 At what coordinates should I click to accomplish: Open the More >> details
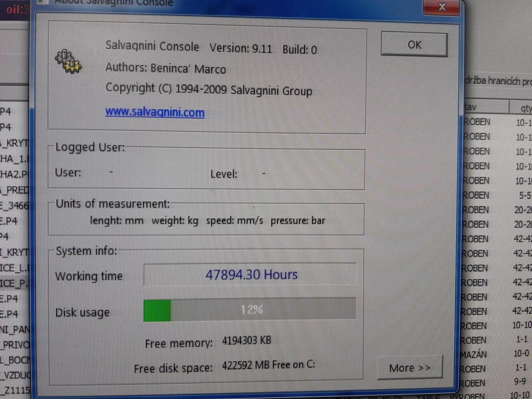click(410, 368)
